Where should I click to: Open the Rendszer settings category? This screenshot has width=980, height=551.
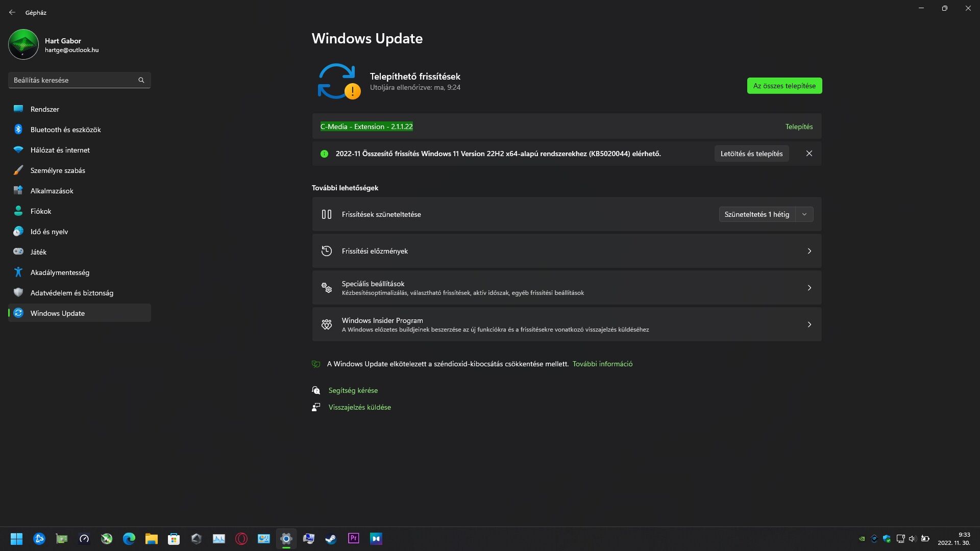79,109
